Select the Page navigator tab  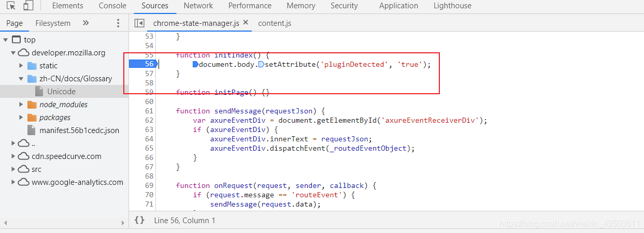[x=15, y=23]
